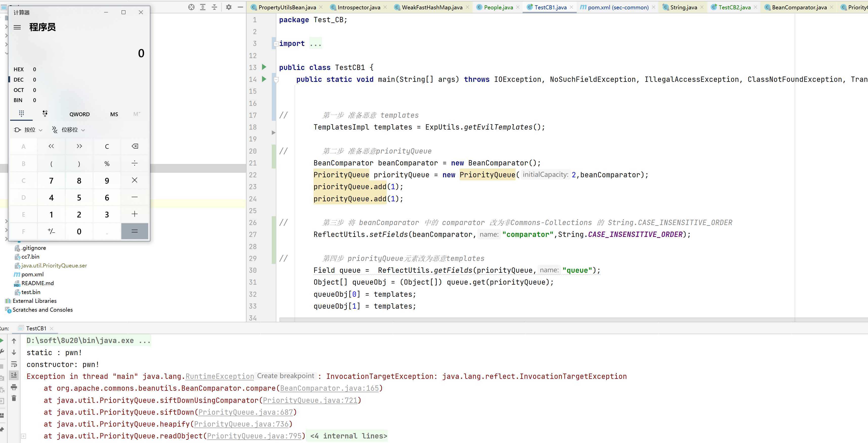The image size is (868, 443).
Task: Click the Down the Stack Trace arrow
Action: pyautogui.click(x=14, y=352)
